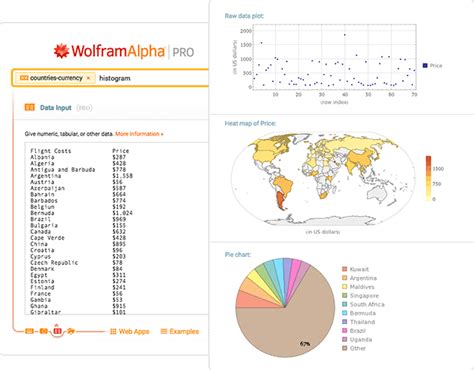Click the heat map color scale bar
Viewport: 474px width, 370px height.
pyautogui.click(x=428, y=179)
